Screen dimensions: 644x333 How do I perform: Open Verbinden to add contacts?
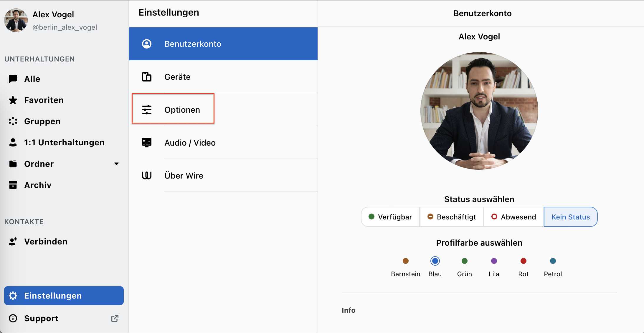pos(64,242)
